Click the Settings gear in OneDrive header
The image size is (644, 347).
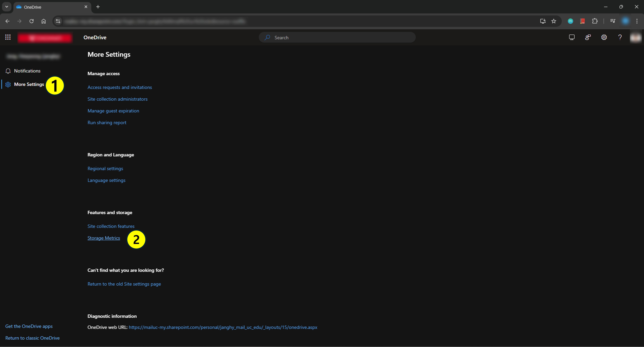pyautogui.click(x=604, y=37)
